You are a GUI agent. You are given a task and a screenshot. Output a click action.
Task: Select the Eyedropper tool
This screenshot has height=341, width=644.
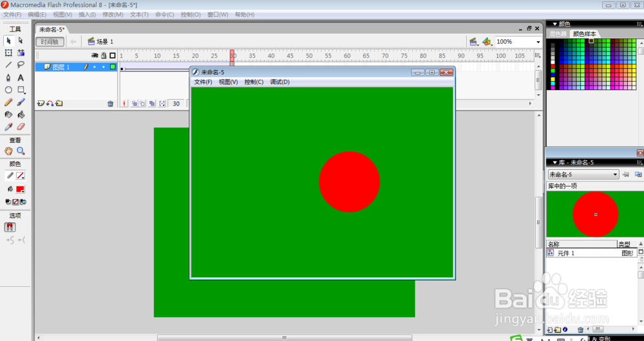click(x=8, y=127)
